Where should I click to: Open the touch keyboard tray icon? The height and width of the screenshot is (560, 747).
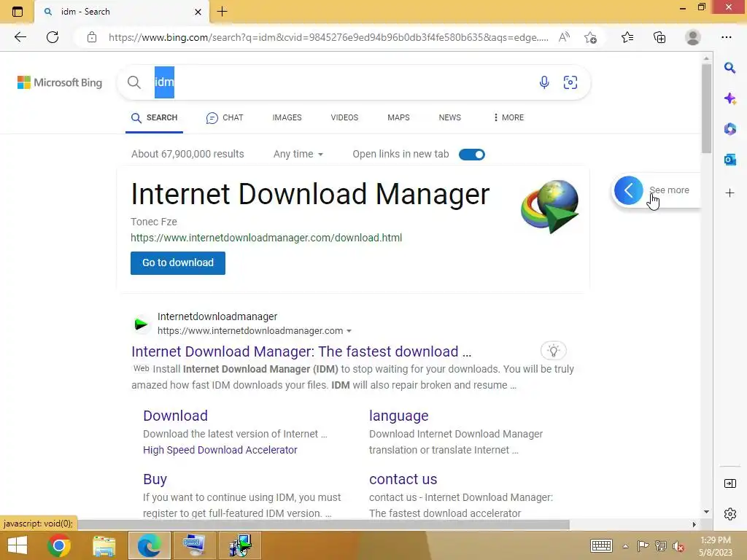coord(601,545)
